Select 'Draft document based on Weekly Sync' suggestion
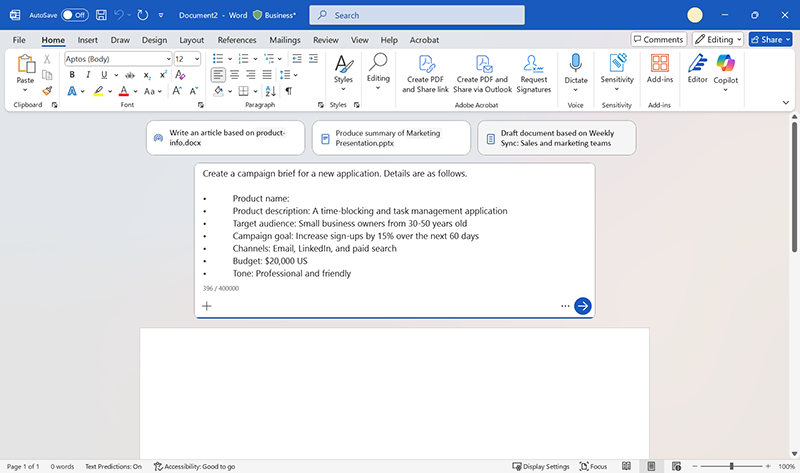This screenshot has height=473, width=800. (557, 138)
